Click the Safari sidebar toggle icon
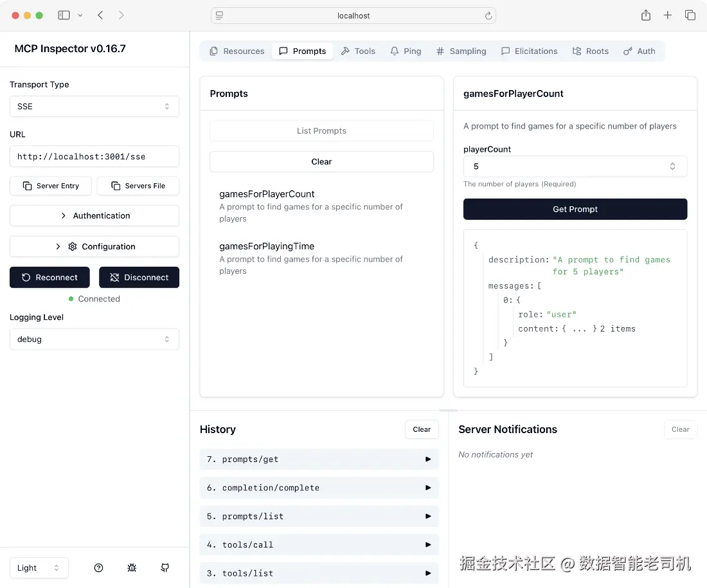Screen dimensions: 707x588 (64, 15)
